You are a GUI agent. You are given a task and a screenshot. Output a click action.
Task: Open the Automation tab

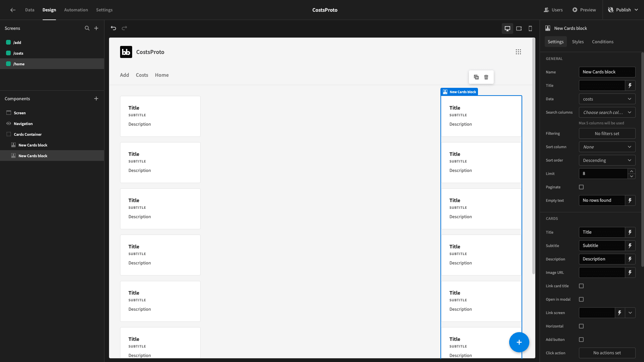tap(76, 10)
